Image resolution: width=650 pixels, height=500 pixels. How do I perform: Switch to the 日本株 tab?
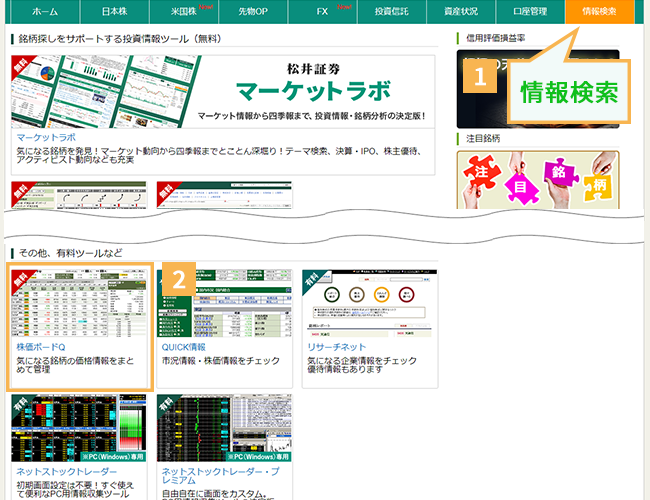[x=114, y=12]
